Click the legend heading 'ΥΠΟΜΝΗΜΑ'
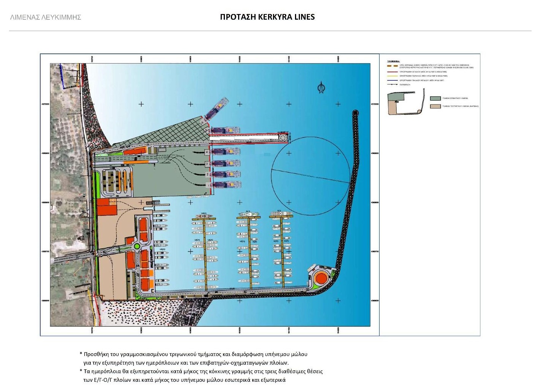 tap(394, 61)
